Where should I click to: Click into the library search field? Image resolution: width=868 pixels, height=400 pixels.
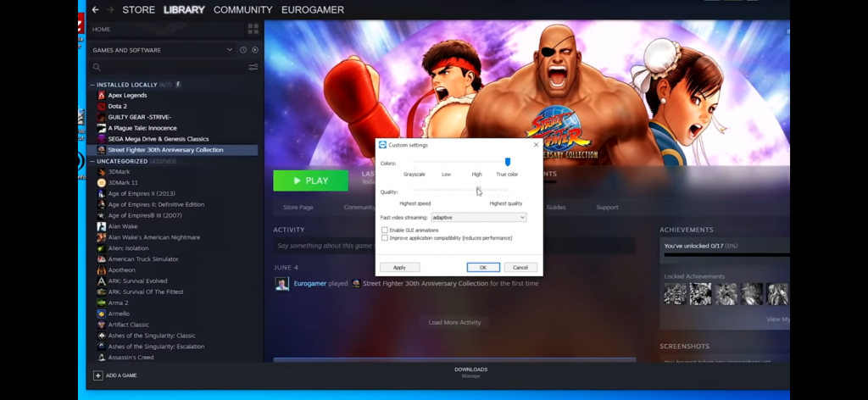click(175, 67)
